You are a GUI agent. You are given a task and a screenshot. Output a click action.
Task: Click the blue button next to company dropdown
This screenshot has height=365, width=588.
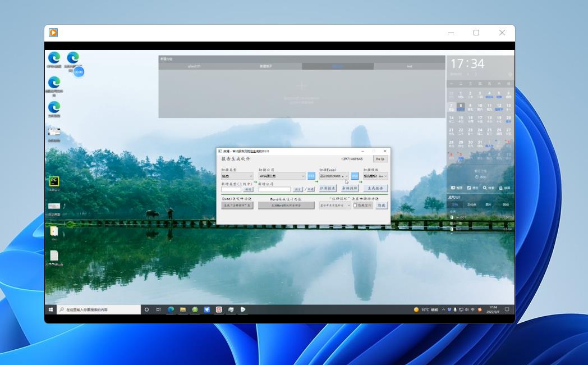(311, 176)
